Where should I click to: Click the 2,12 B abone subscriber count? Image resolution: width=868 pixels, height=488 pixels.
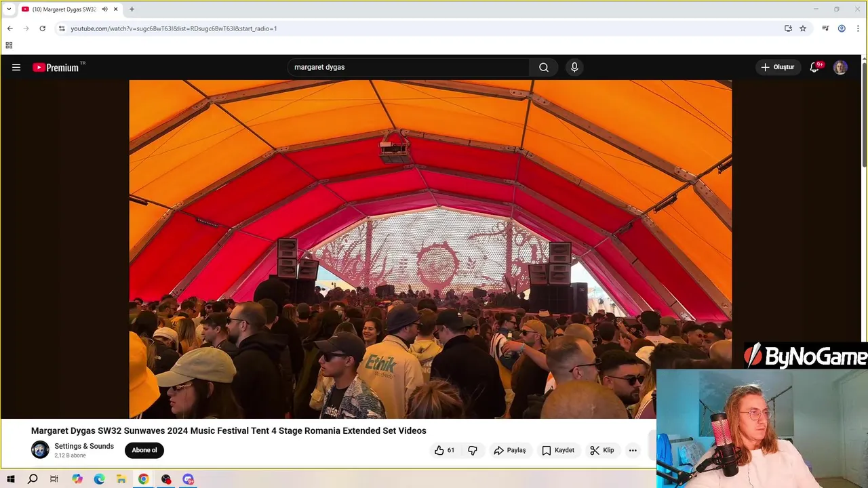coord(70,455)
